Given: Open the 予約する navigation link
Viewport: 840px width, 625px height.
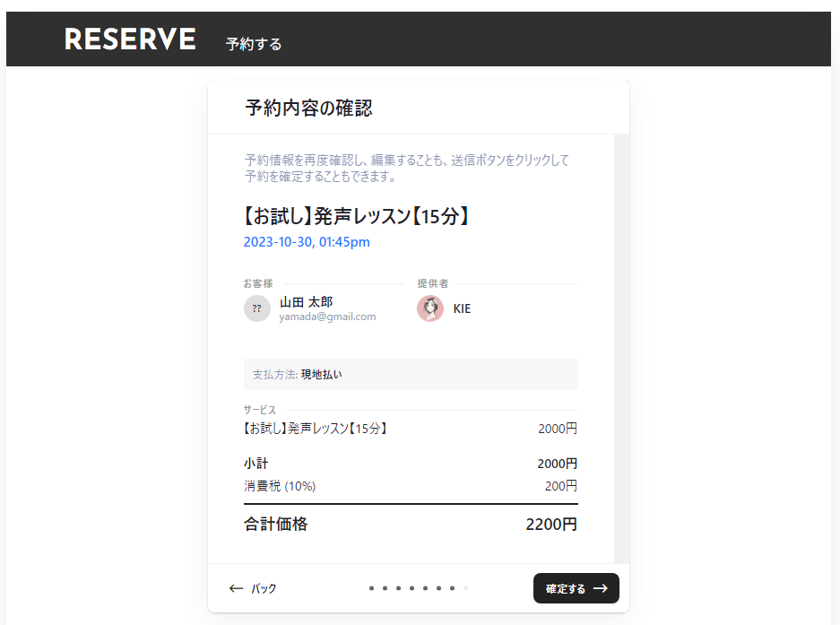Looking at the screenshot, I should [x=254, y=44].
